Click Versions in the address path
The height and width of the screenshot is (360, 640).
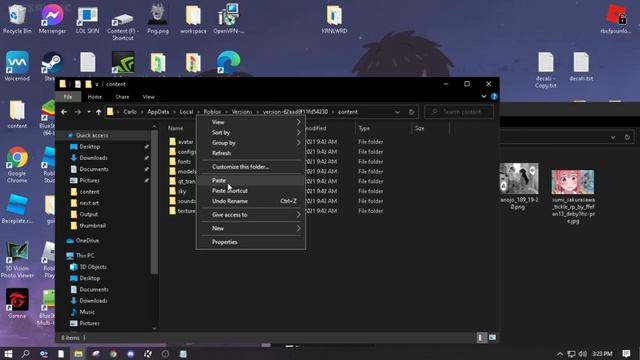point(242,112)
